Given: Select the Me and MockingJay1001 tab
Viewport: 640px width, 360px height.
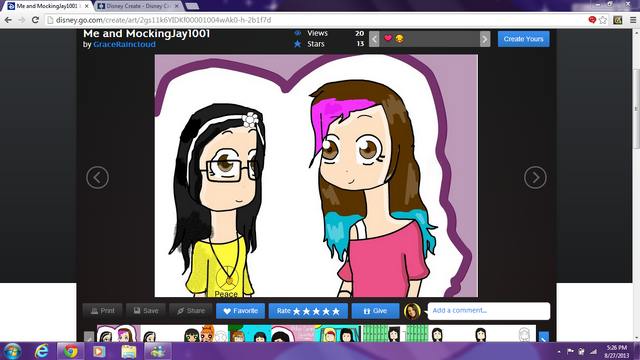Looking at the screenshot, I should [47, 6].
